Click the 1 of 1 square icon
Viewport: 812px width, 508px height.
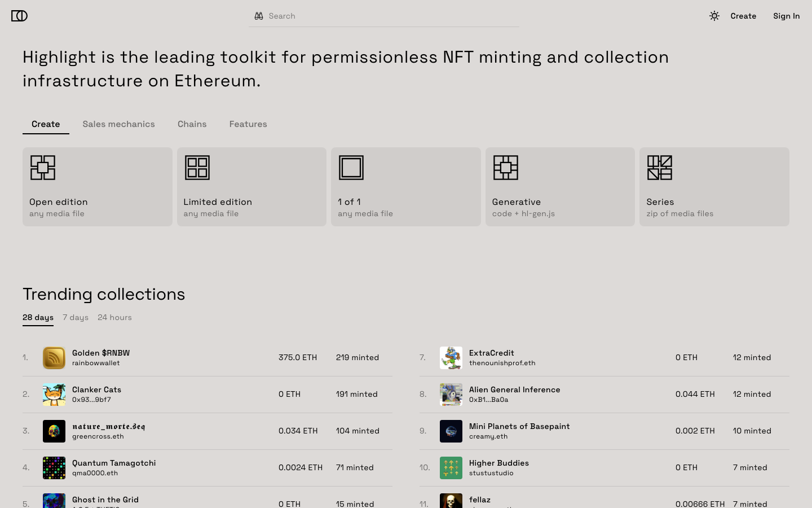[351, 168]
